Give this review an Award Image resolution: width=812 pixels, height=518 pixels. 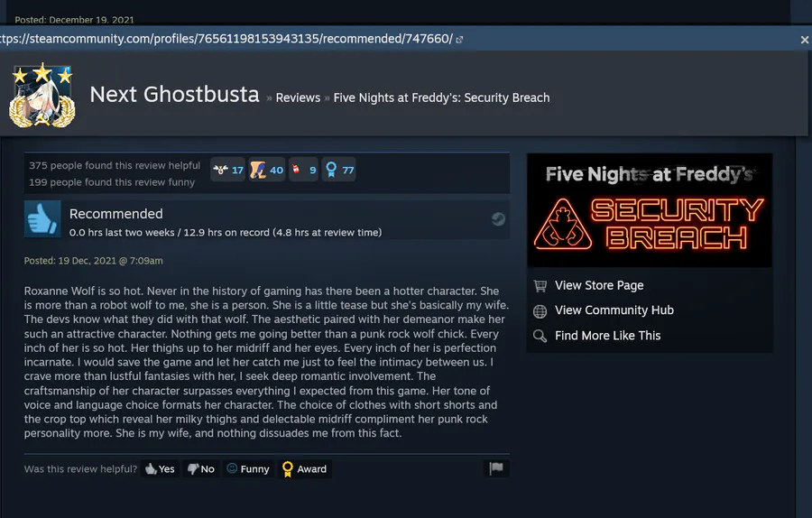(304, 468)
